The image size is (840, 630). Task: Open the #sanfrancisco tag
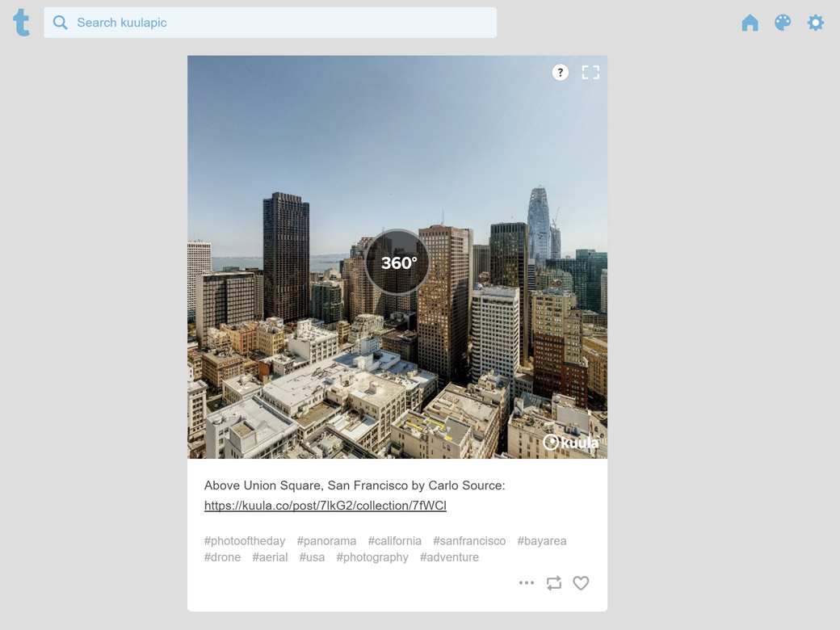click(x=469, y=541)
